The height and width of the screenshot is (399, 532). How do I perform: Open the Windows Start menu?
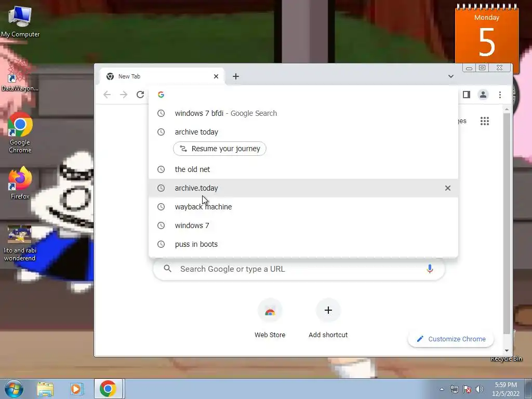pyautogui.click(x=14, y=389)
